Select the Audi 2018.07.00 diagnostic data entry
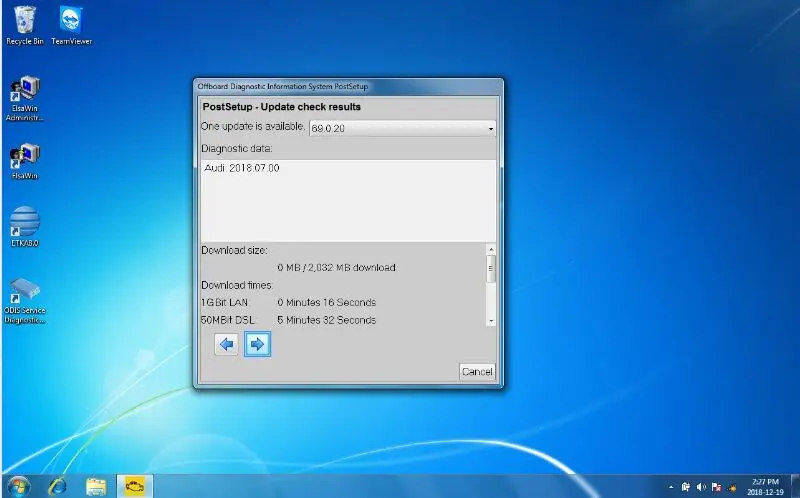The height and width of the screenshot is (498, 800). (x=242, y=168)
